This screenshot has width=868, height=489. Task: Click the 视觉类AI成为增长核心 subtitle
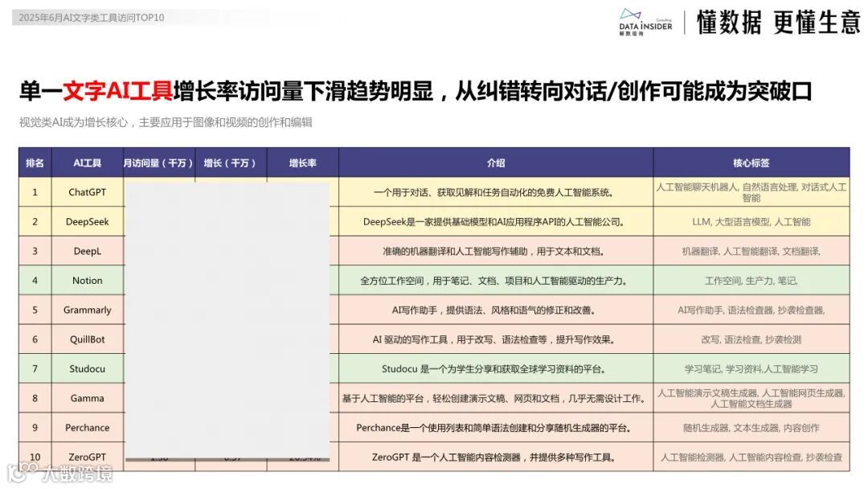(166, 121)
